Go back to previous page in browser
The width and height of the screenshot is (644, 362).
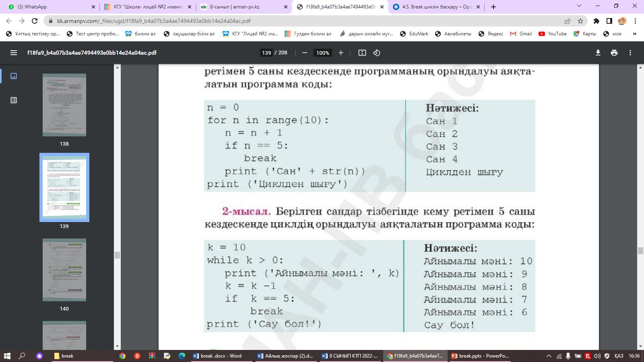pyautogui.click(x=9, y=21)
